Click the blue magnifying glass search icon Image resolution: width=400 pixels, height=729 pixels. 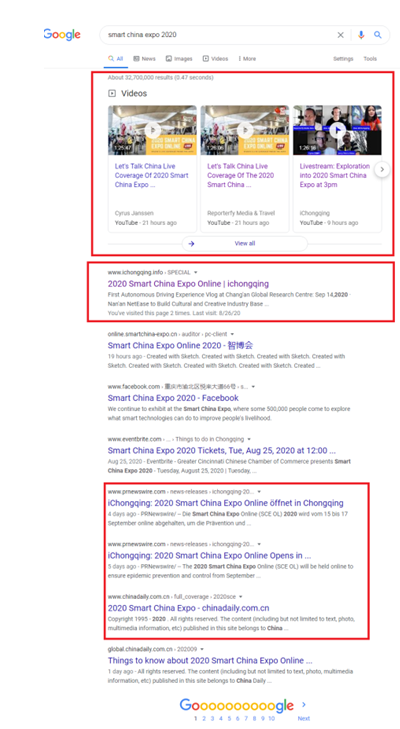tap(378, 35)
